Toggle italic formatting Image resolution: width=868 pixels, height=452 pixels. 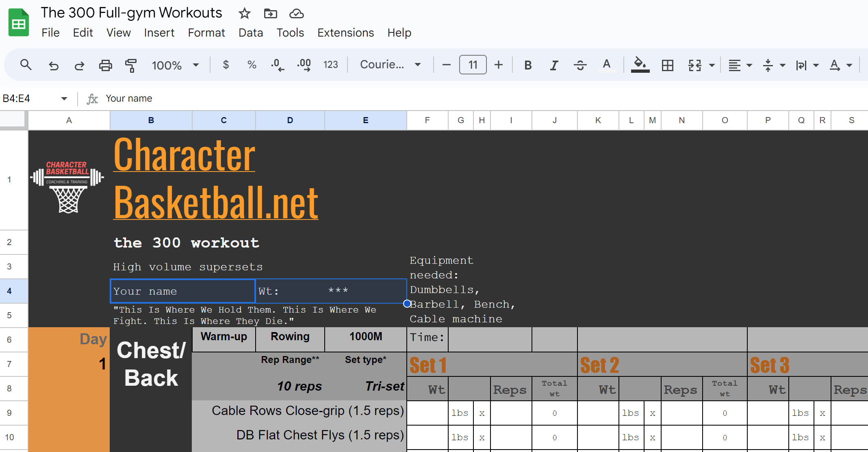(554, 65)
